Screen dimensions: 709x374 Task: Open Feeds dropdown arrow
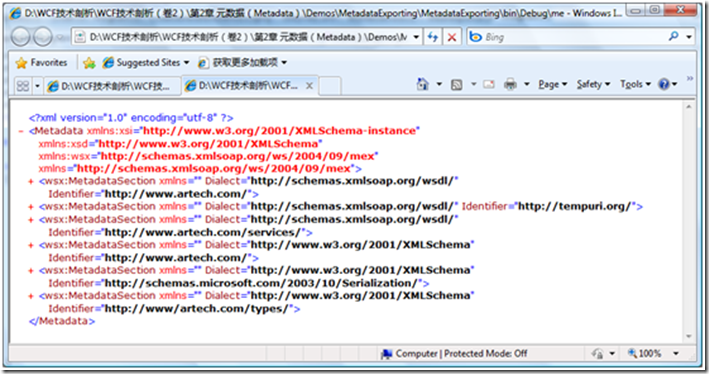pyautogui.click(x=473, y=84)
